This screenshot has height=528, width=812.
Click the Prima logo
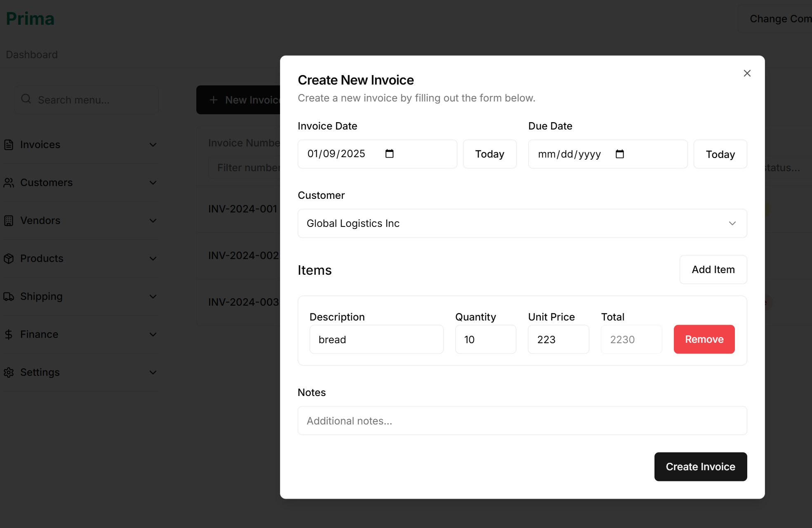[30, 19]
